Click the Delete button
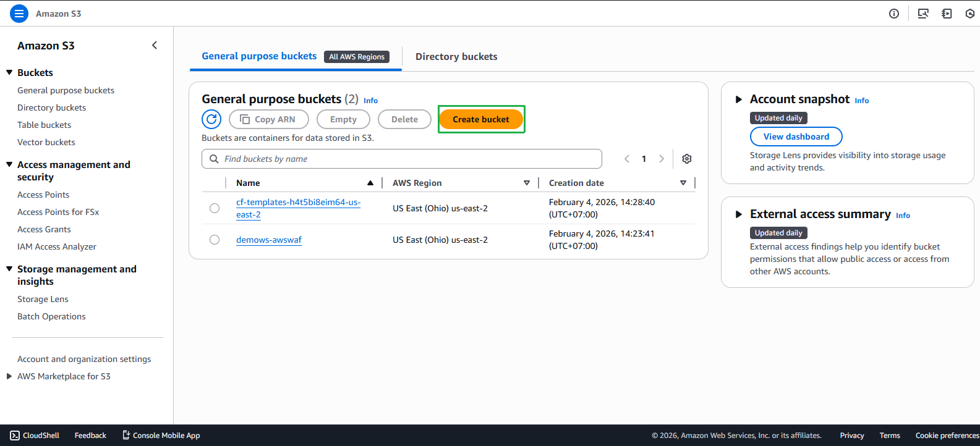This screenshot has height=446, width=980. [404, 119]
